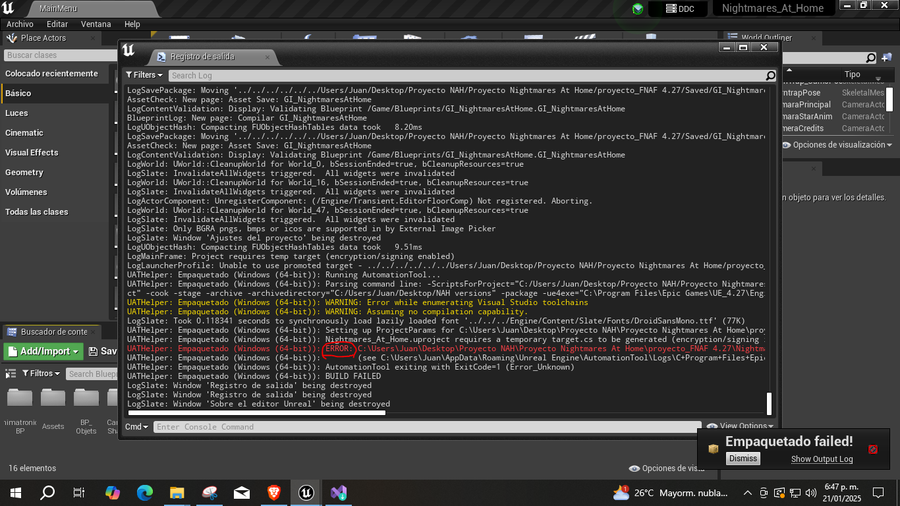Open Snipping Tool from the taskbar
The width and height of the screenshot is (900, 506).
click(210, 493)
